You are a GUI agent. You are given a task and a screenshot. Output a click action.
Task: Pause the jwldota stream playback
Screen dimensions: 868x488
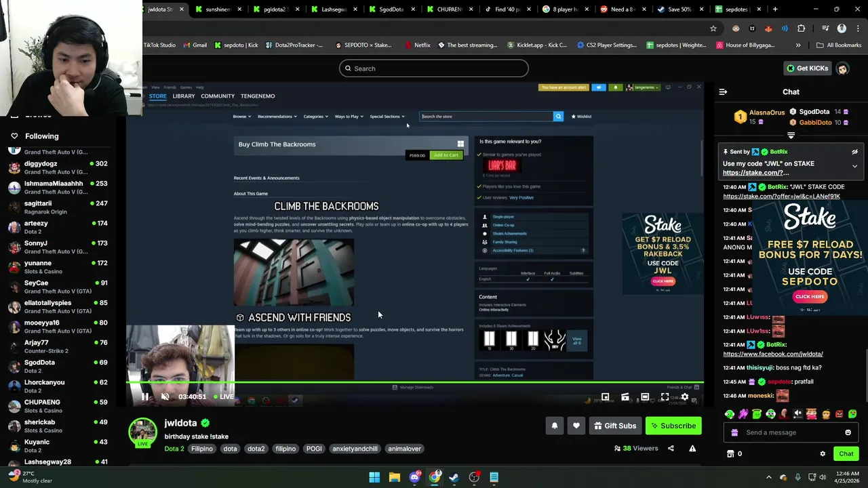144,397
